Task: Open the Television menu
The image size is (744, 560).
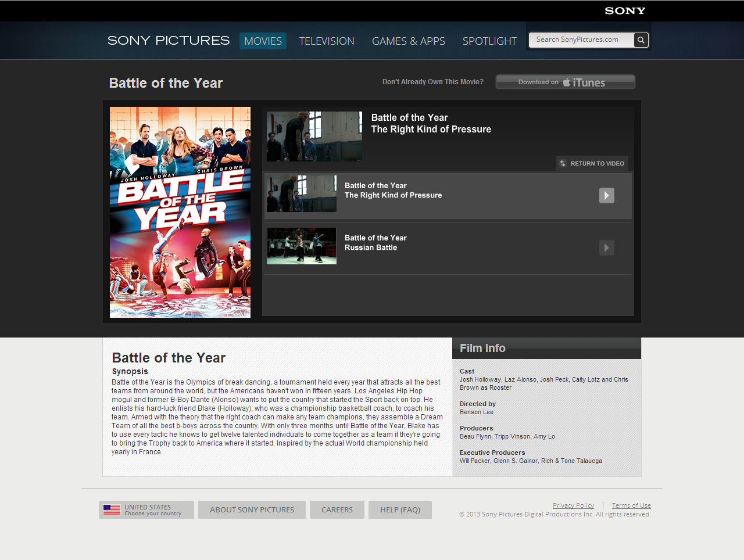Action: tap(327, 41)
